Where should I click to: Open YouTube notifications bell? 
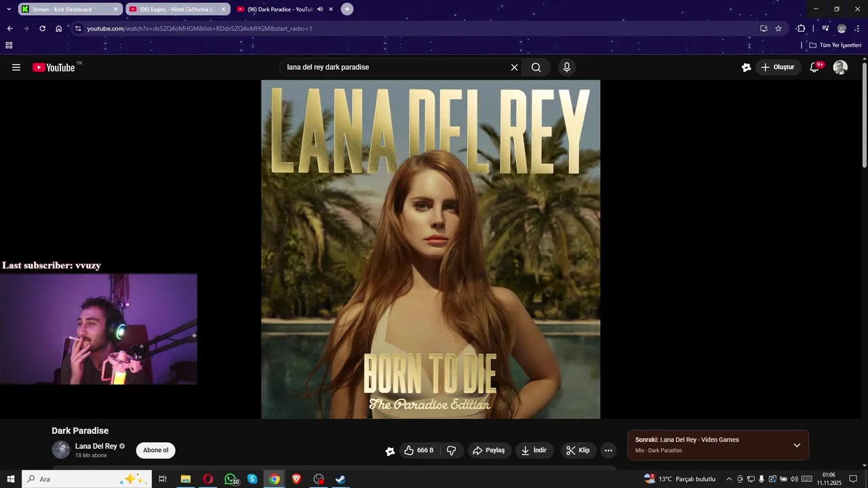pyautogui.click(x=815, y=67)
